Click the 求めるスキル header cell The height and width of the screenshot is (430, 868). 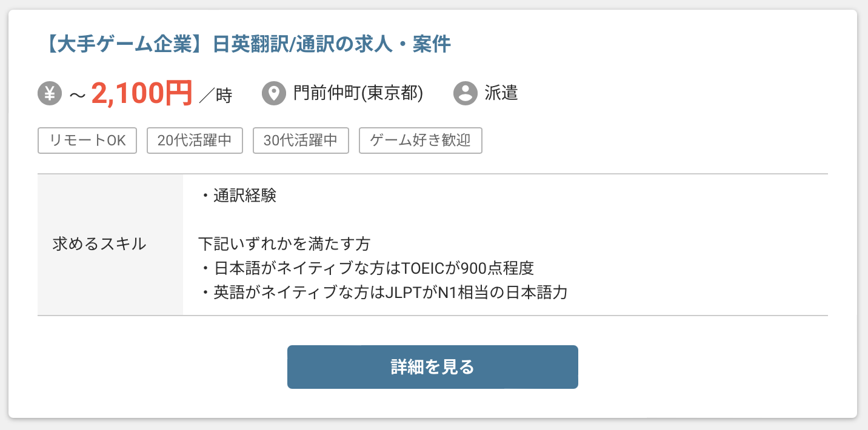[99, 244]
